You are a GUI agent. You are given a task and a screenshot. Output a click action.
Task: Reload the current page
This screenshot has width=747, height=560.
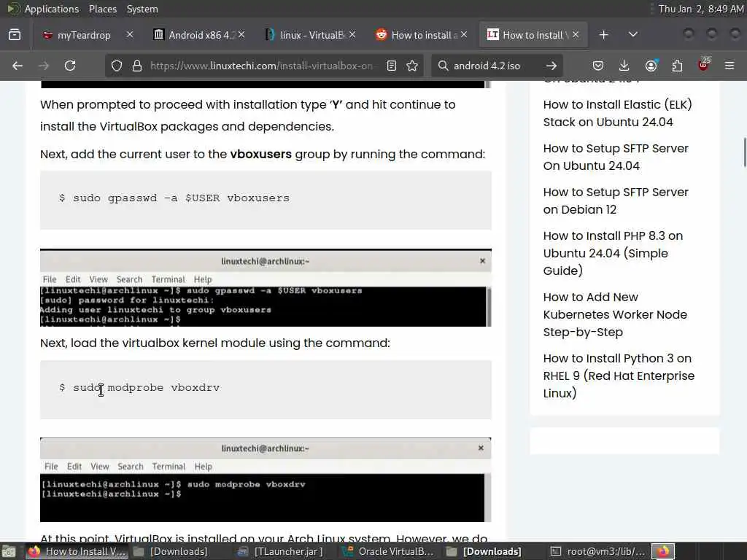(x=70, y=66)
